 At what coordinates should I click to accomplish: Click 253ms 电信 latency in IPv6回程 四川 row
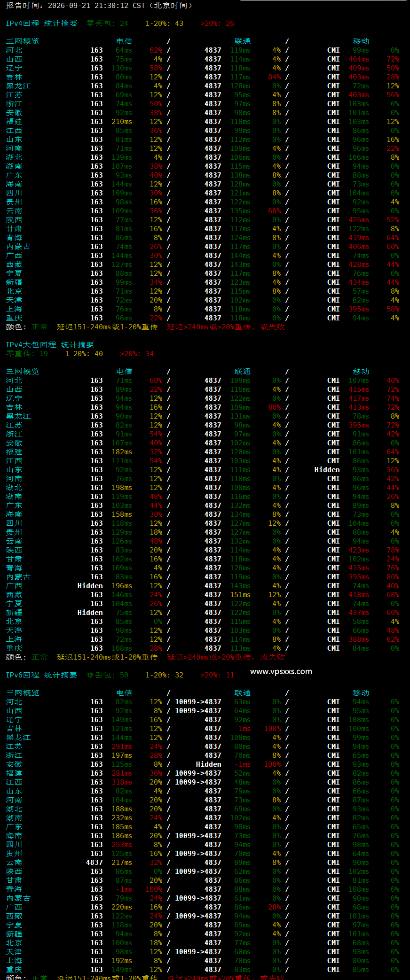122,845
